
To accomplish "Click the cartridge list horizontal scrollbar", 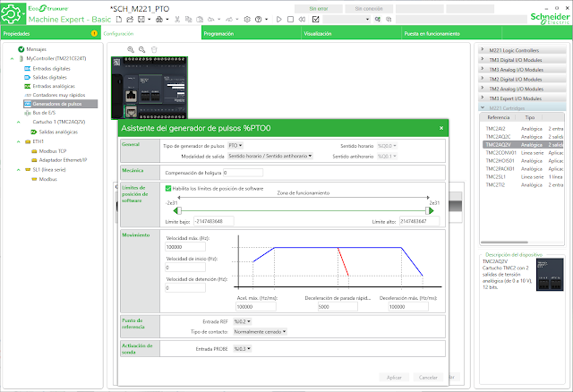I will click(x=504, y=243).
